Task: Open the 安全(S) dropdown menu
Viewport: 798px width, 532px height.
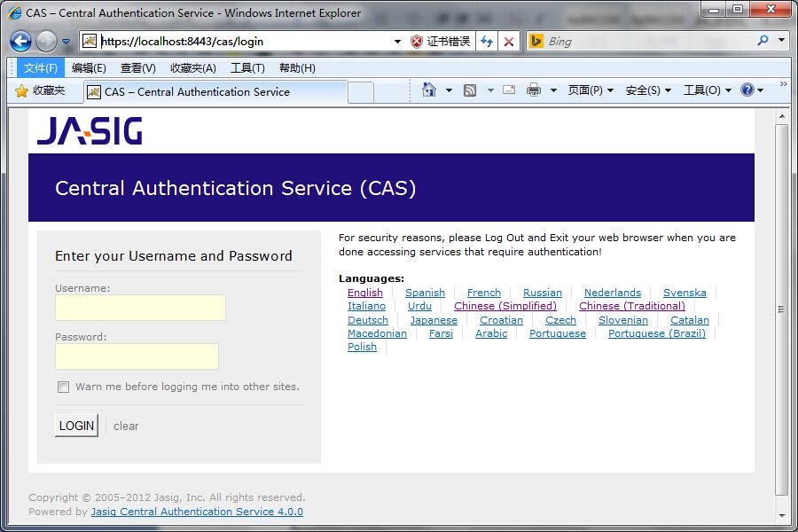Action: pyautogui.click(x=648, y=90)
